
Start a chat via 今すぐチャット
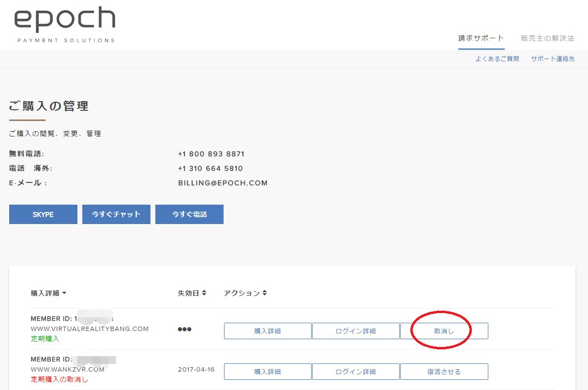point(116,214)
